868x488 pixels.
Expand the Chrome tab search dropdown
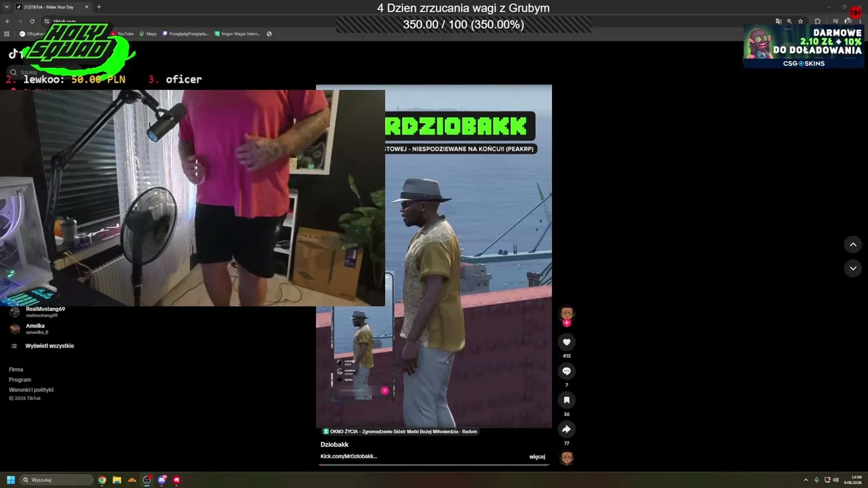point(6,7)
